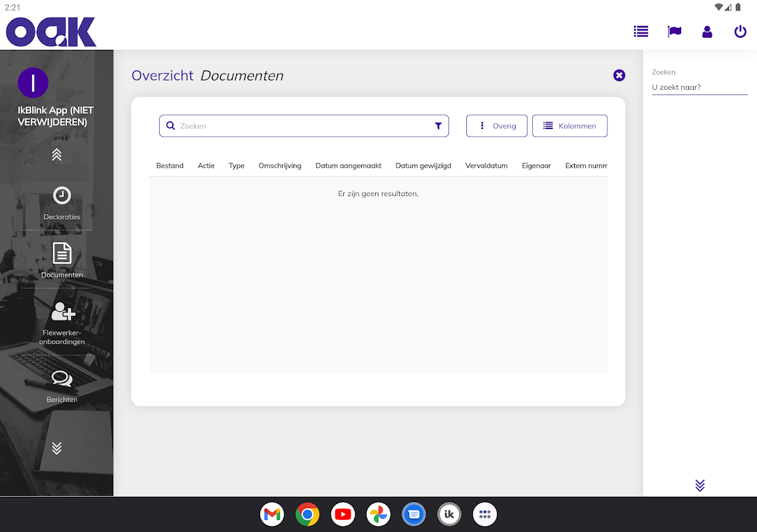Sort by Datum aangemaakt column
The width and height of the screenshot is (757, 532).
[x=349, y=166]
